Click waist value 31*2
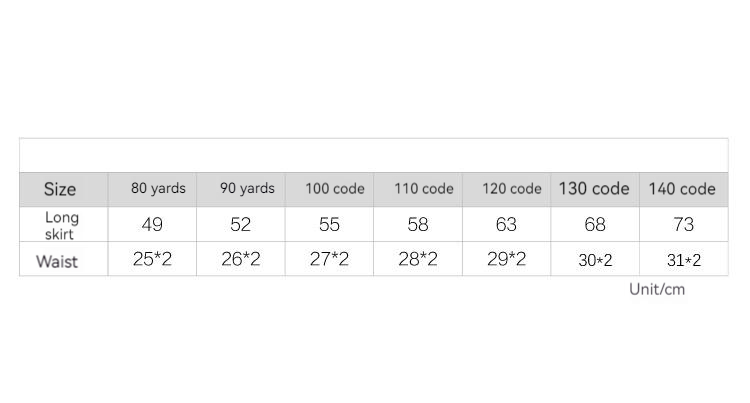The width and height of the screenshot is (750, 403). [684, 261]
